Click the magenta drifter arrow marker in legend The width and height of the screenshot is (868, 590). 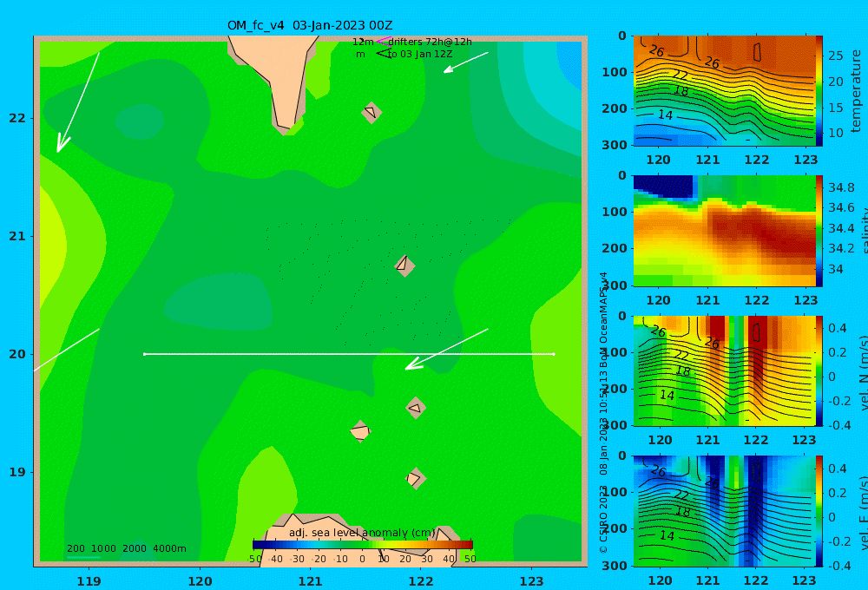383,41
